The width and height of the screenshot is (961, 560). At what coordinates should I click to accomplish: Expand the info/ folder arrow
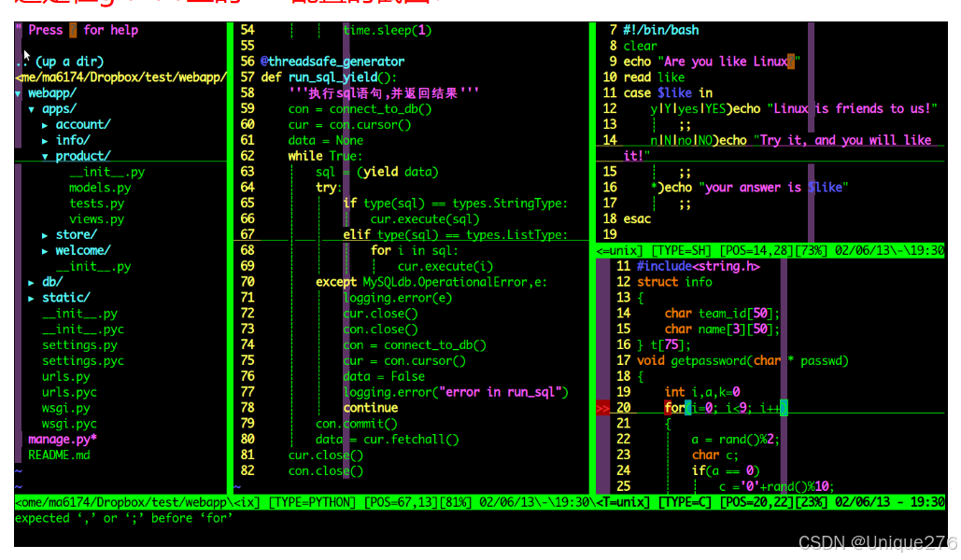45,141
